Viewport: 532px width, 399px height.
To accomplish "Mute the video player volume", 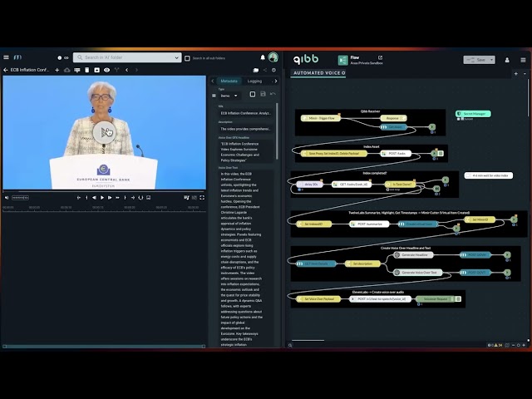I will (x=7, y=198).
